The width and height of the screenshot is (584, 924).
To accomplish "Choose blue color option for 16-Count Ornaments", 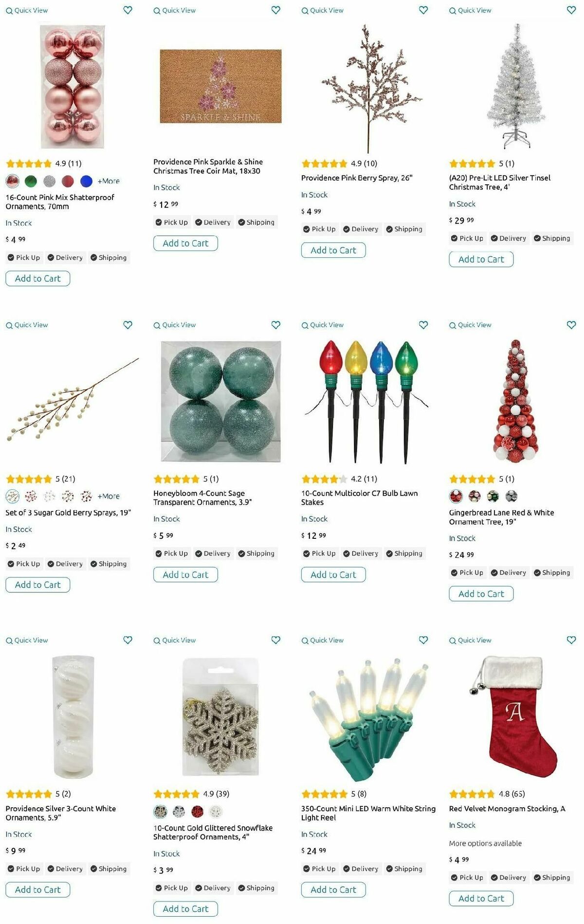I will coord(86,181).
